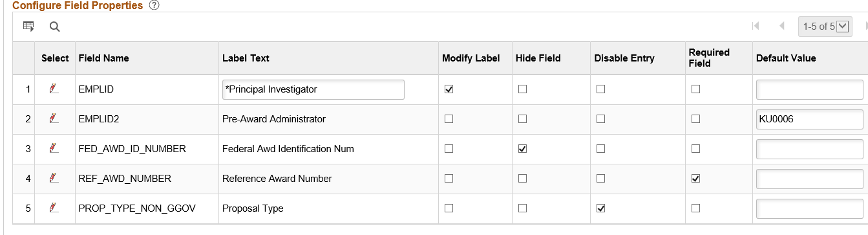868x235 pixels.
Task: Uncheck Required Field for REF_AWD_NUMBER
Action: [x=695, y=179]
